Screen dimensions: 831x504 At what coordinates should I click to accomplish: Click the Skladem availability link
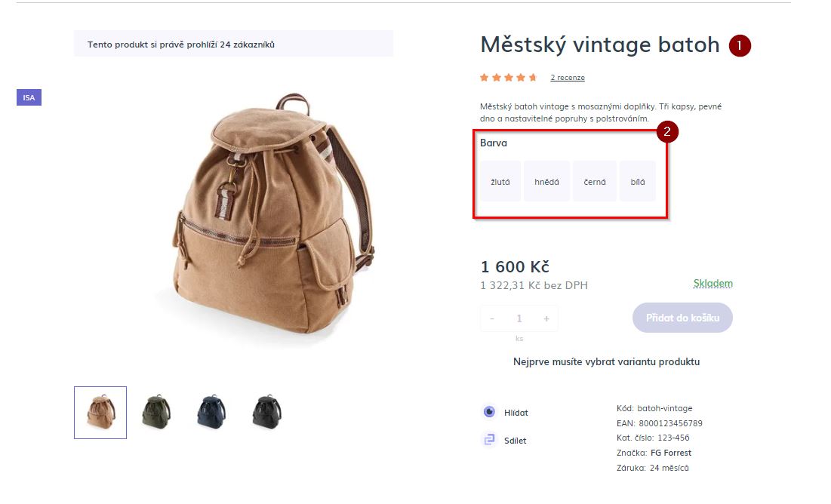tap(713, 283)
